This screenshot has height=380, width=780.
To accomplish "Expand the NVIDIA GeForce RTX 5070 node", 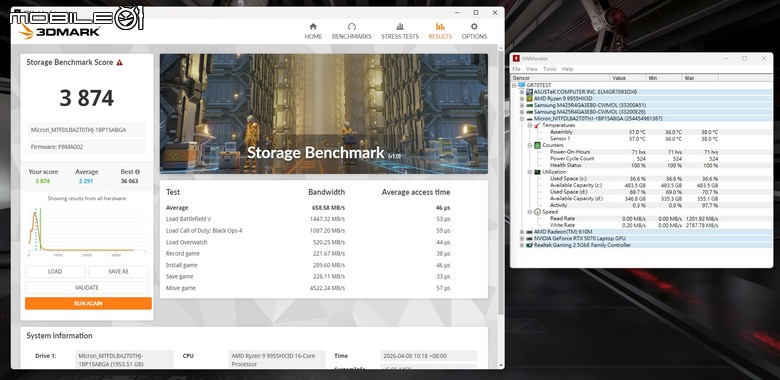I will click(x=522, y=238).
